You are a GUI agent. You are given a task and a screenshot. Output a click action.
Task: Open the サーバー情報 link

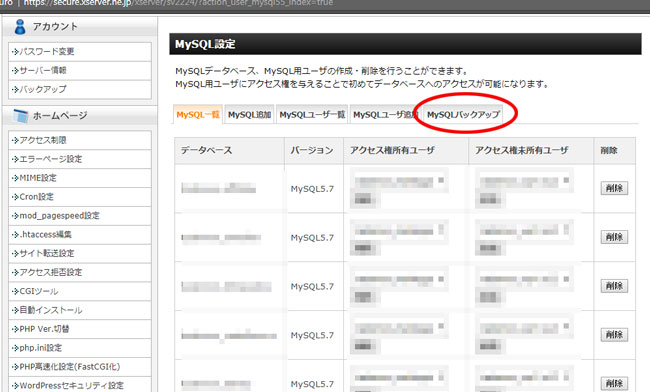point(80,70)
